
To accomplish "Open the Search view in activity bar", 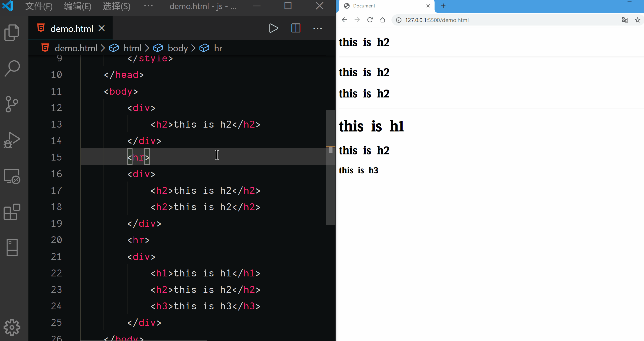I will coord(12,68).
